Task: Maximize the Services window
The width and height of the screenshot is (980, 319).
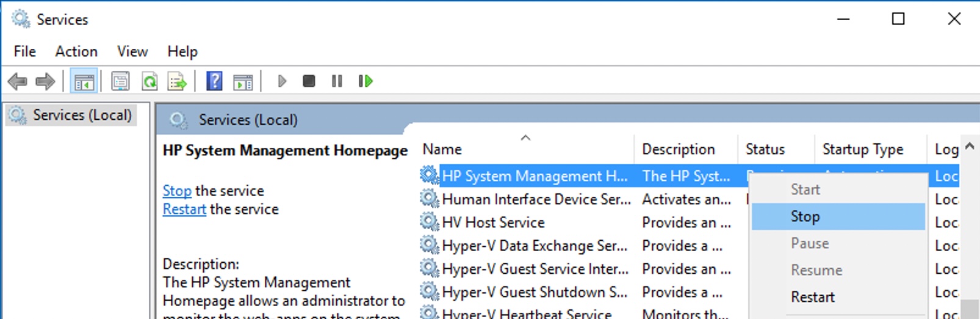Action: coord(898,19)
